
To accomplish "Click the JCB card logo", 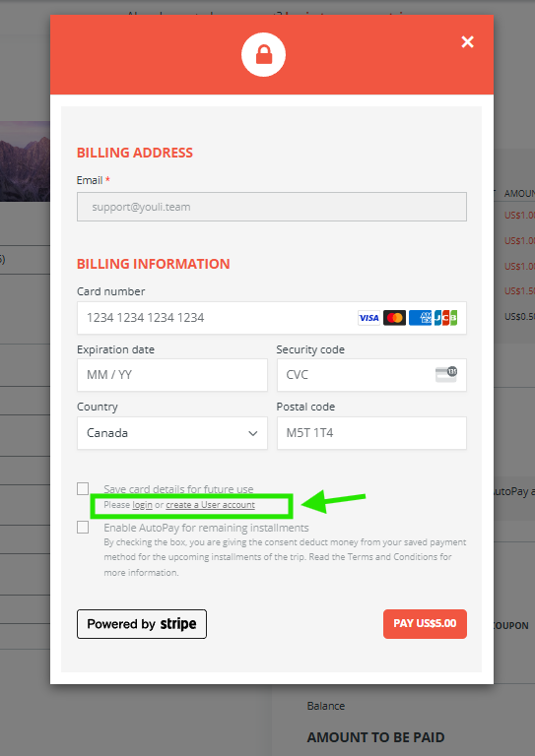I will click(x=445, y=318).
